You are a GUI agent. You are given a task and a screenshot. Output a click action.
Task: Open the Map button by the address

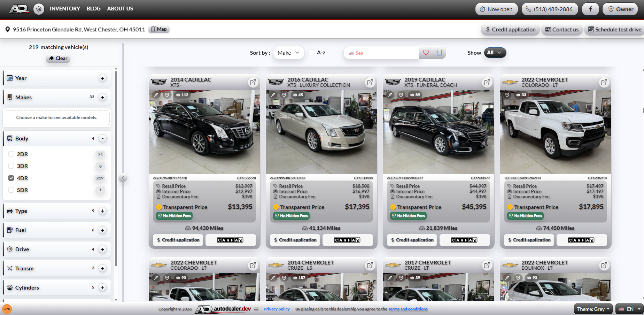pyautogui.click(x=159, y=29)
